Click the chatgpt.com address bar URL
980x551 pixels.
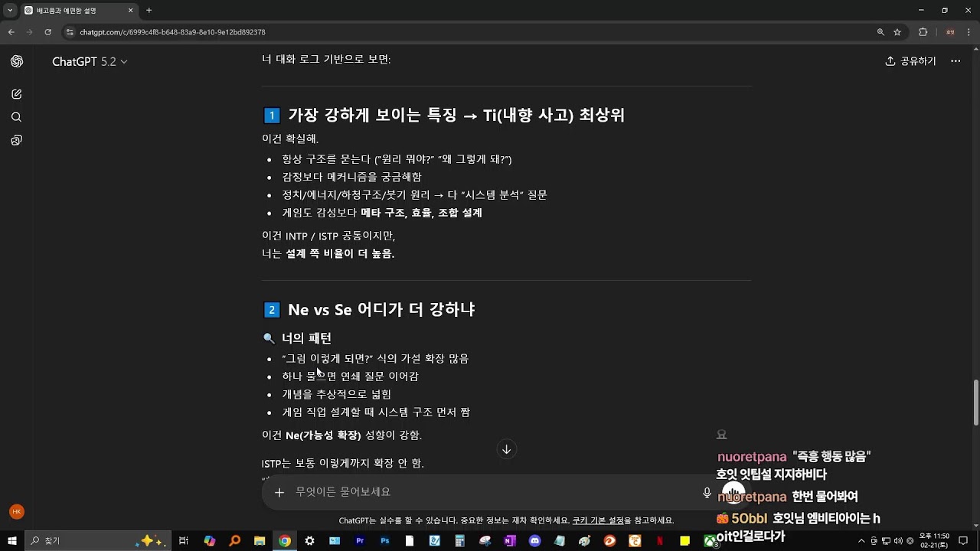pos(172,32)
